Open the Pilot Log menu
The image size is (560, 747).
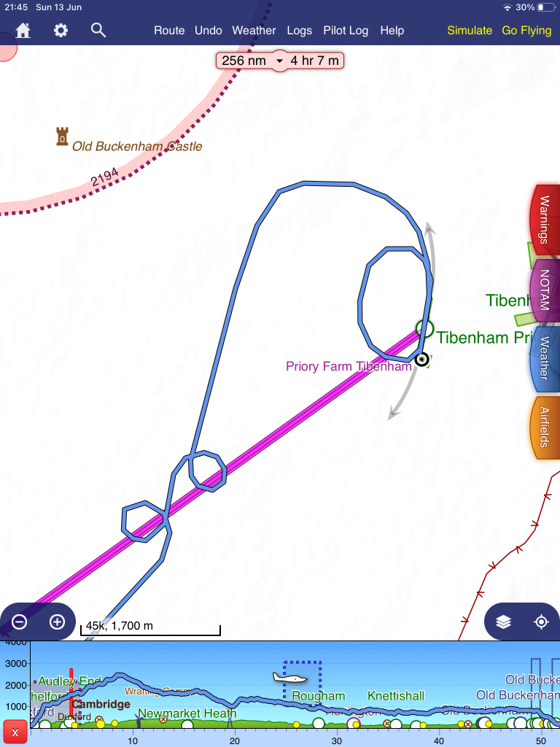coord(346,31)
